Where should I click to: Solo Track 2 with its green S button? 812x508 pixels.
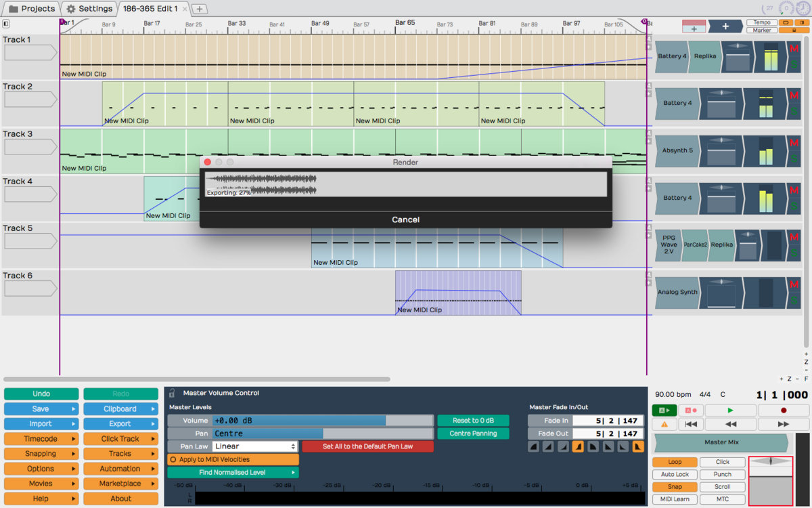794,111
